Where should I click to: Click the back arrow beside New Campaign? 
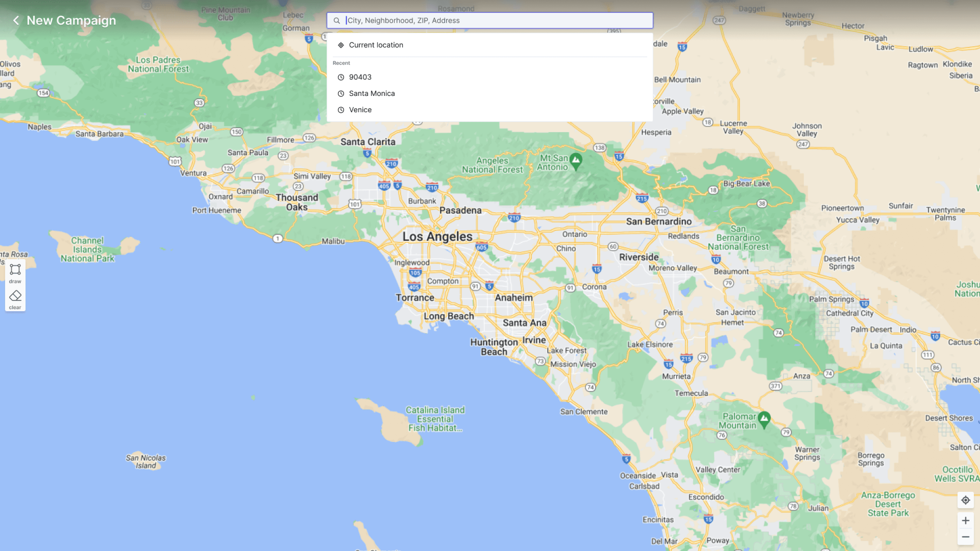click(16, 20)
